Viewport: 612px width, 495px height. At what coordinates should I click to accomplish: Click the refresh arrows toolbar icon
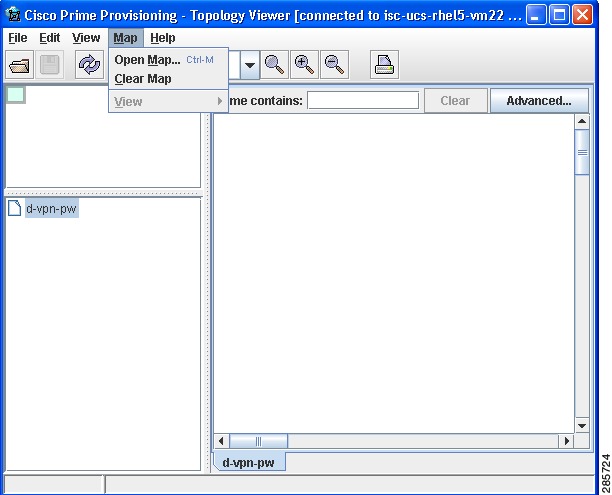click(x=89, y=64)
